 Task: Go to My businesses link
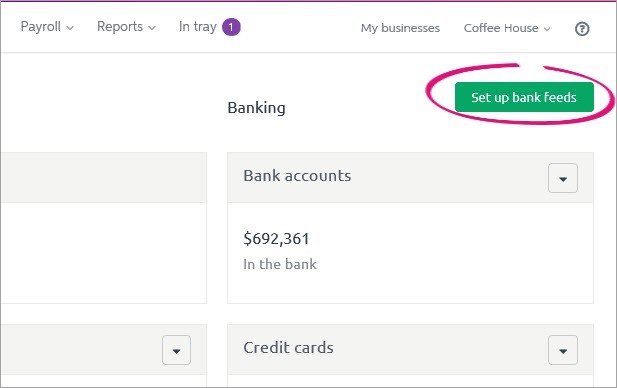pos(400,28)
